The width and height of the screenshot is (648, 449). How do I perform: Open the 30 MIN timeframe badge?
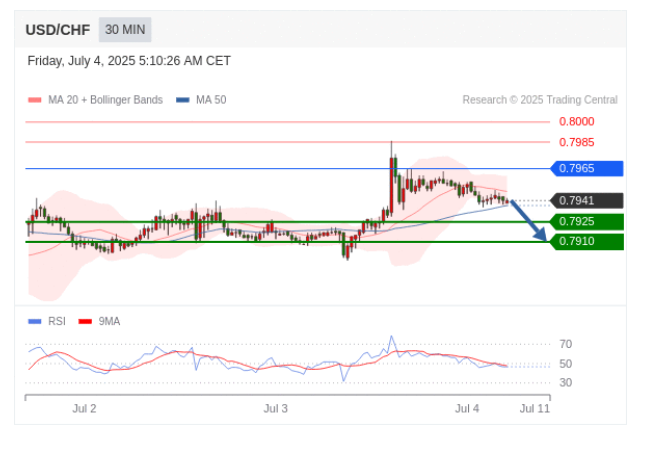click(x=125, y=30)
